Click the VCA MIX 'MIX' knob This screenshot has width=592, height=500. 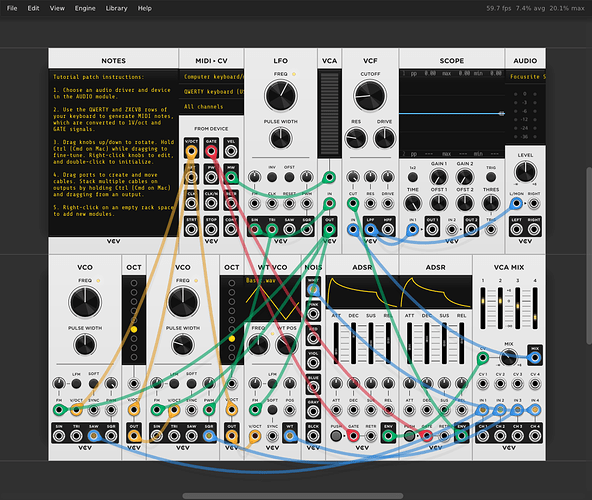coord(509,357)
